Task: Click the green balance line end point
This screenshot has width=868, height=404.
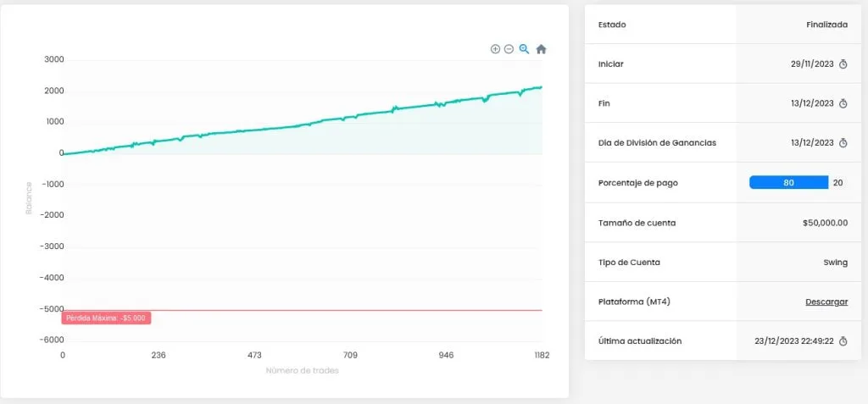Action: 540,87
